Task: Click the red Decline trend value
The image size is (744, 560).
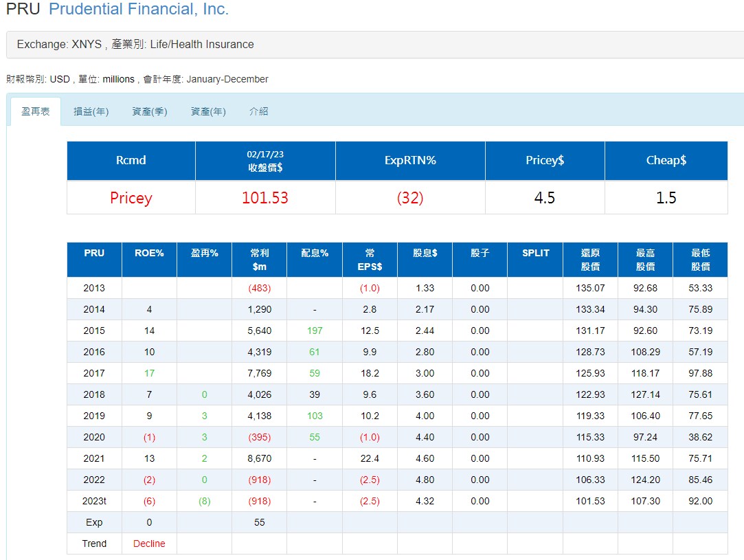Action: [150, 544]
